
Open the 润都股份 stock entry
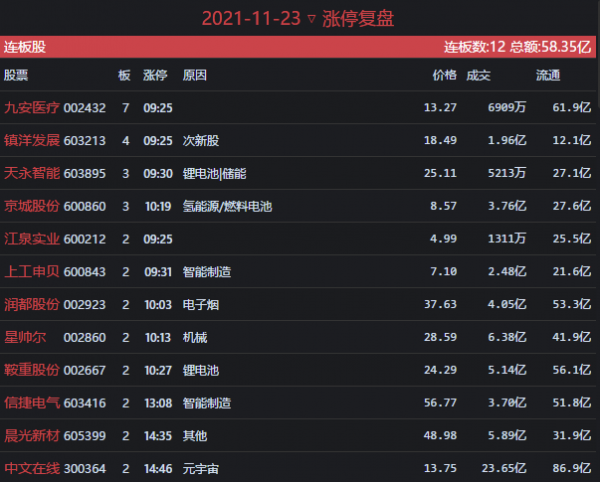(32, 305)
